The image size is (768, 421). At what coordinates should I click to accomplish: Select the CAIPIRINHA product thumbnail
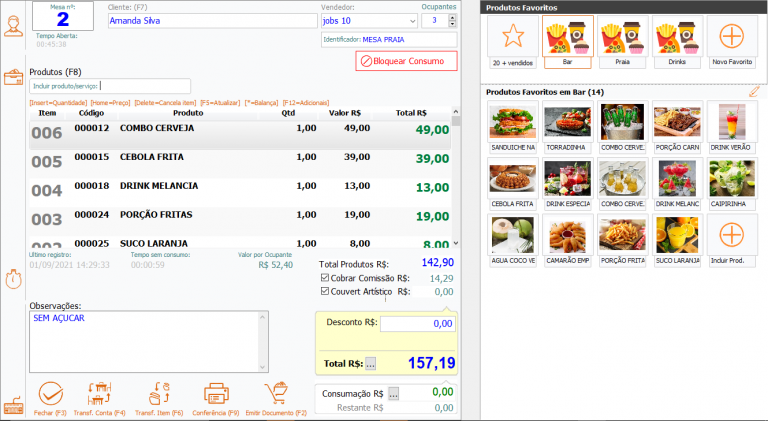coord(732,179)
